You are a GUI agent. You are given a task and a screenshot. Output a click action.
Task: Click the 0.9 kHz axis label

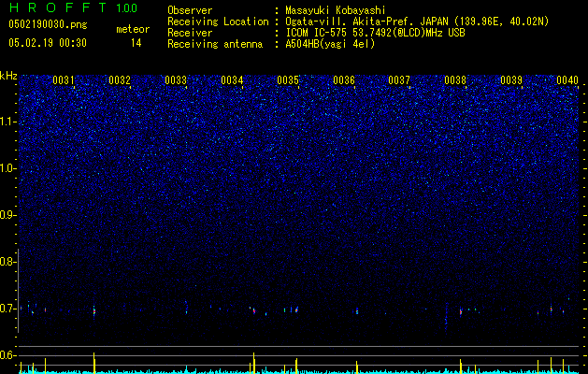(8, 215)
